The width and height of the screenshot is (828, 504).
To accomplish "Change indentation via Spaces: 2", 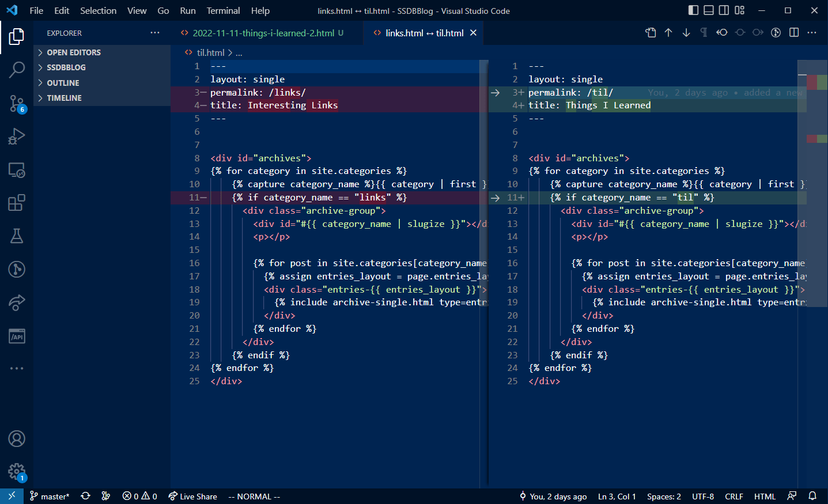I will 664,496.
